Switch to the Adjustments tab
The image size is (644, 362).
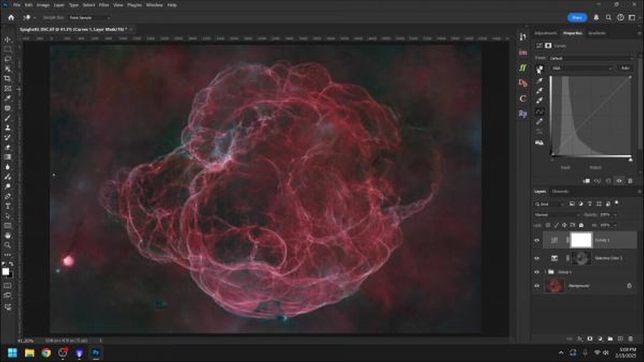click(x=545, y=33)
